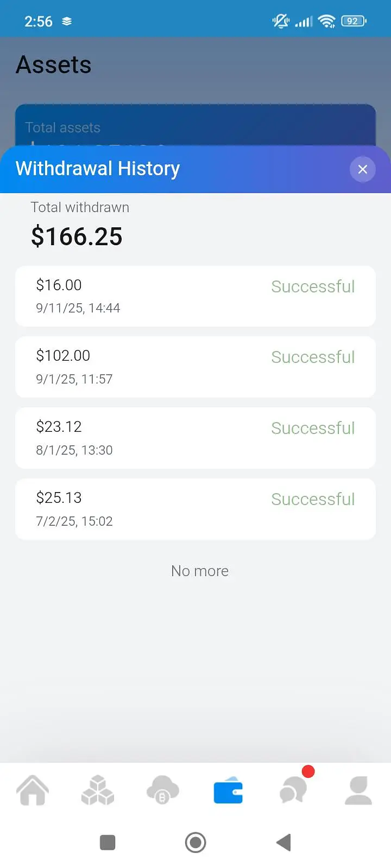
Task: Tap Successful status on $102.00 withdrawal
Action: click(313, 357)
